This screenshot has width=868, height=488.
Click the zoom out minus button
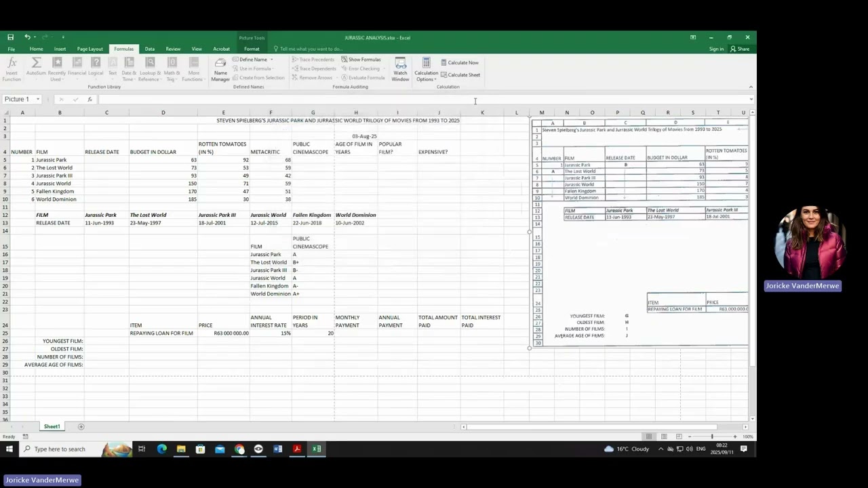pyautogui.click(x=688, y=436)
